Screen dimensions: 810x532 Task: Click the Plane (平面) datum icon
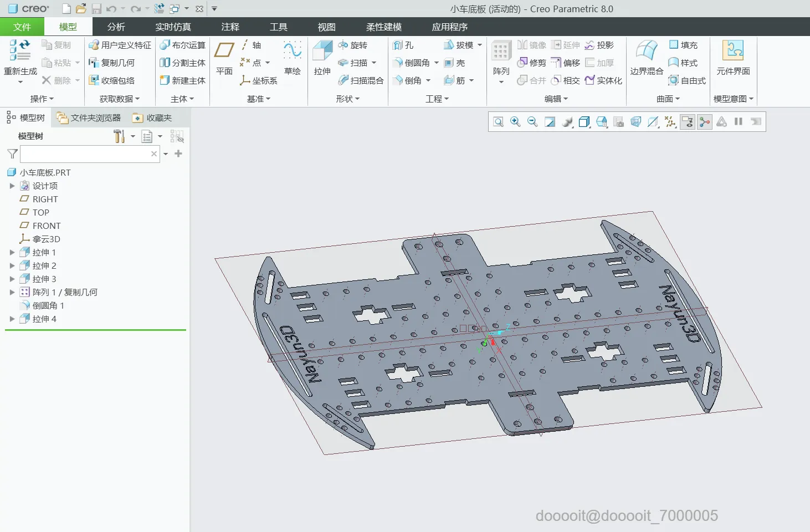224,51
